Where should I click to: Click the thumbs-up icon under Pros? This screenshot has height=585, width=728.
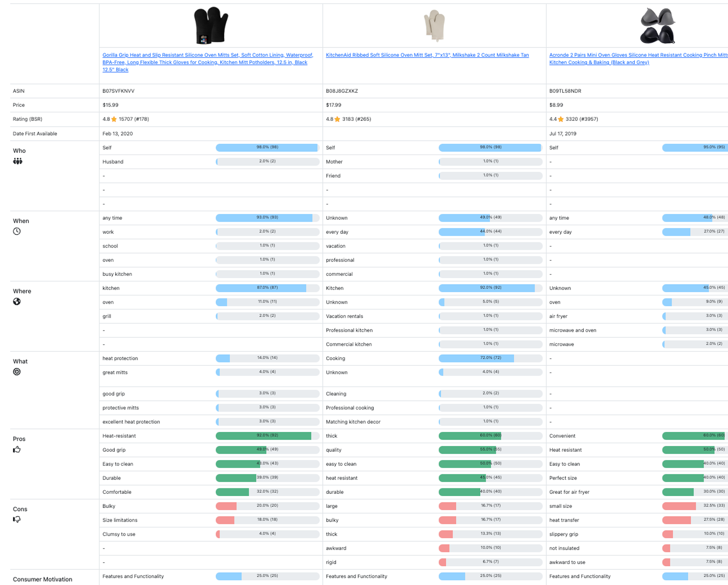[17, 450]
